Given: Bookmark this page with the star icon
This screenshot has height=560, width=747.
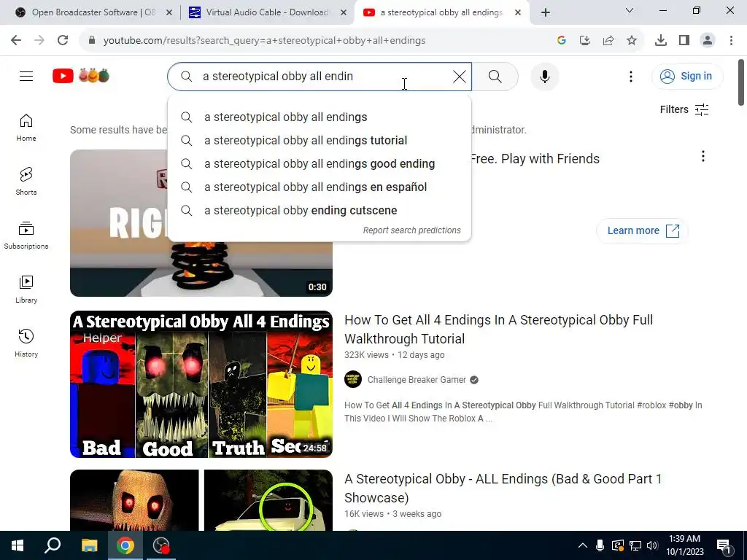Looking at the screenshot, I should tap(631, 41).
